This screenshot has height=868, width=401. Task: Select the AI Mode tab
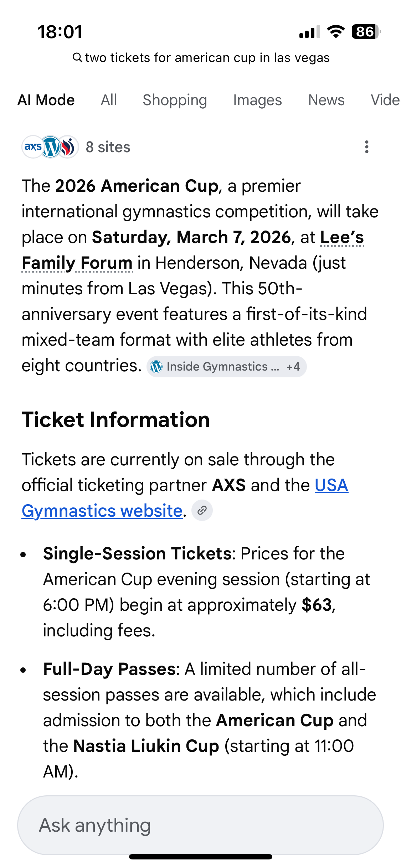[46, 100]
